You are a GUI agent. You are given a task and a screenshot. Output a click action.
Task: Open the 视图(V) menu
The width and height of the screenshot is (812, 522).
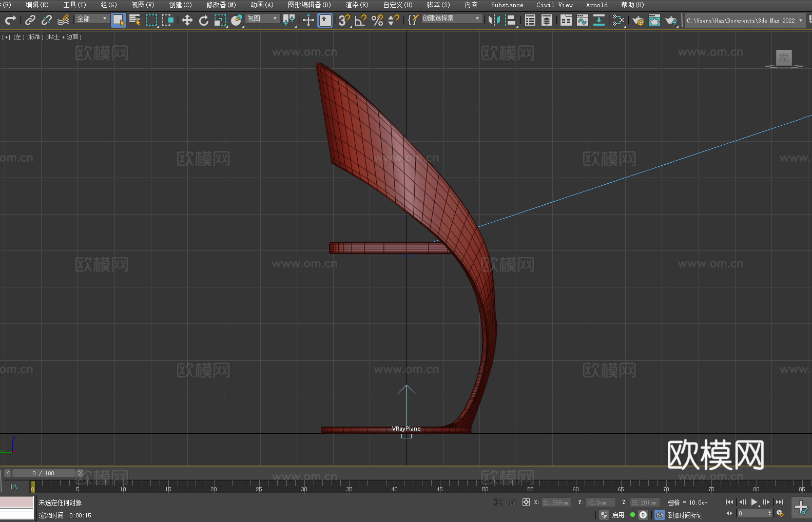[143, 5]
